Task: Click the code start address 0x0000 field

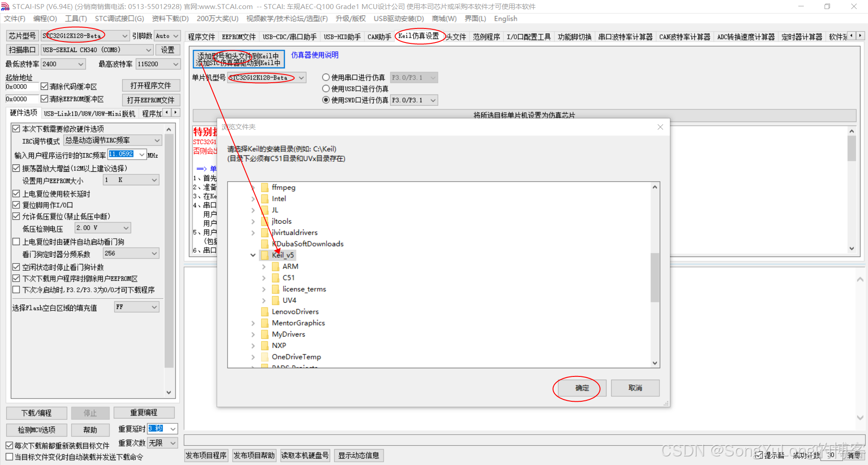Action: [x=22, y=86]
